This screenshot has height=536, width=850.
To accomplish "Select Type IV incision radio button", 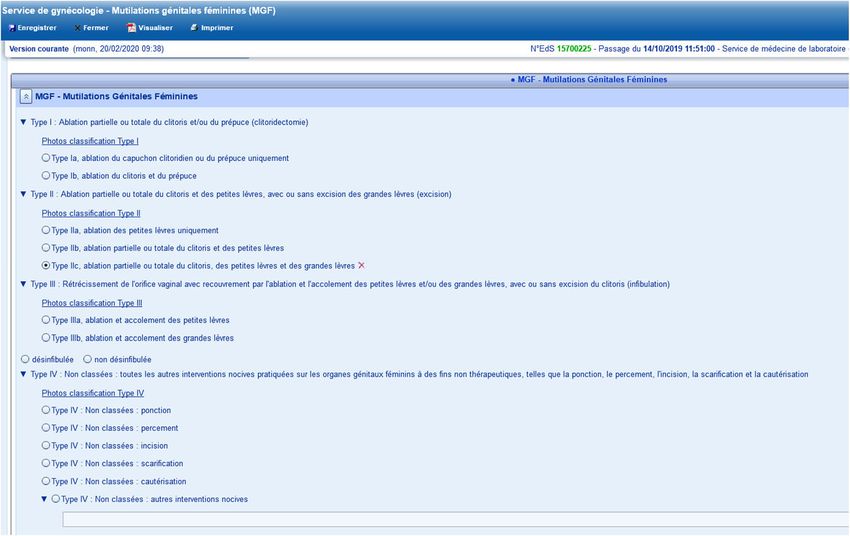I will (46, 445).
